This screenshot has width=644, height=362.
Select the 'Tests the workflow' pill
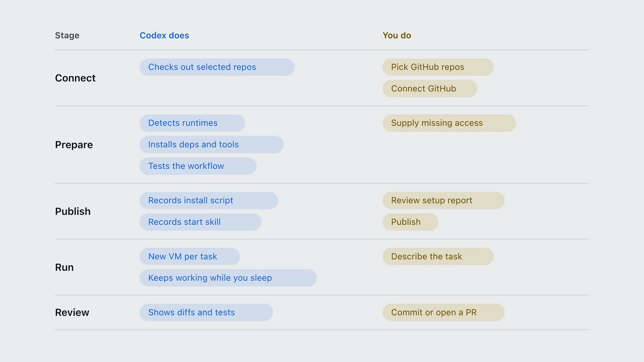[198, 166]
